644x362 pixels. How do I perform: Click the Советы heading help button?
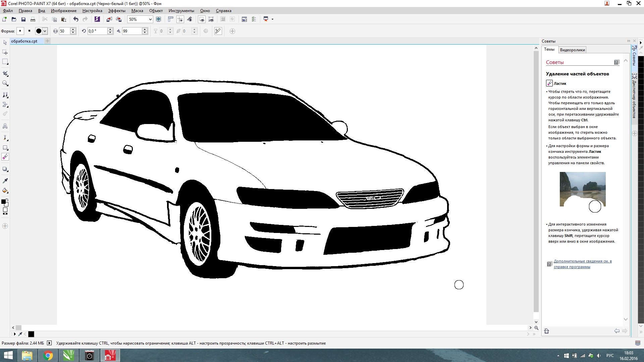click(616, 62)
